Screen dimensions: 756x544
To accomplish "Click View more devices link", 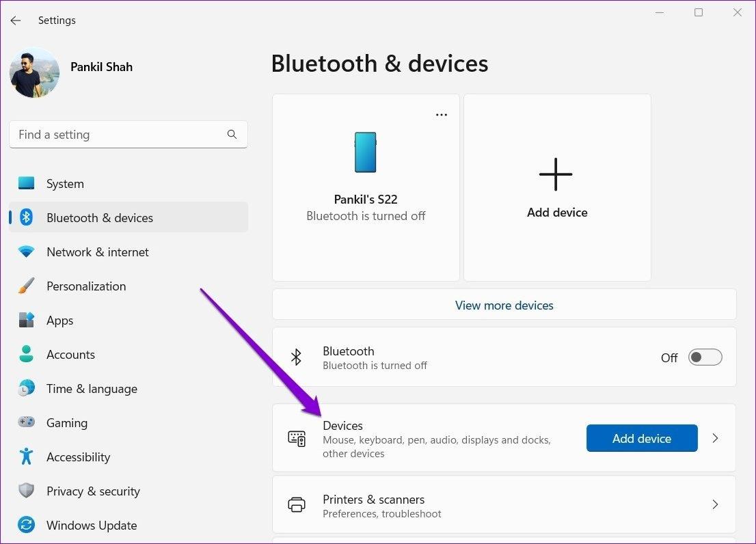I will (504, 305).
